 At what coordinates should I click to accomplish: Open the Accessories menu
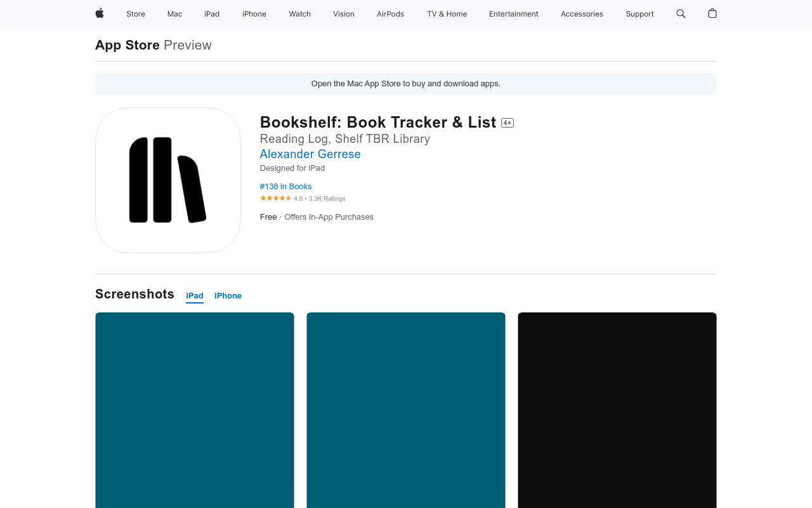[582, 14]
